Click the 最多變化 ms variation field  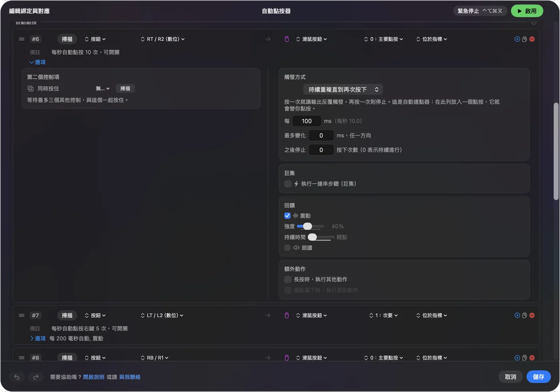point(321,135)
